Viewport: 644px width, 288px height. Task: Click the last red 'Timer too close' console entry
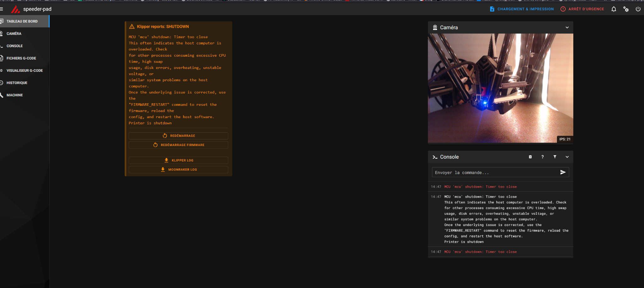click(x=480, y=252)
